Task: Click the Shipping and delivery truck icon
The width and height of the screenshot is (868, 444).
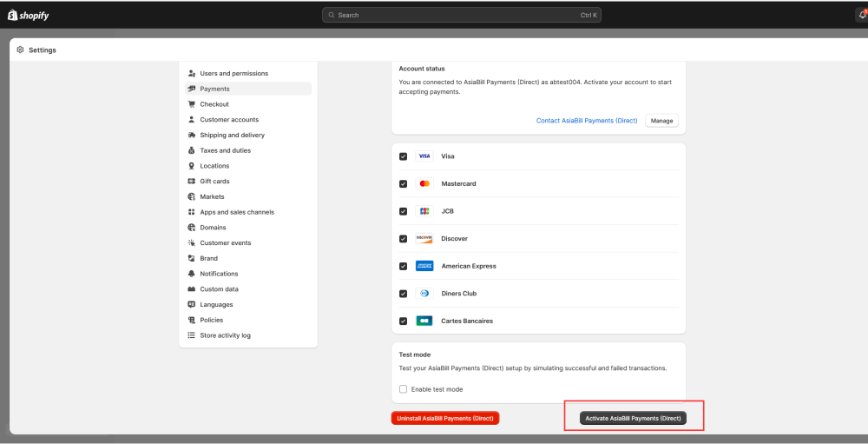Action: click(192, 136)
